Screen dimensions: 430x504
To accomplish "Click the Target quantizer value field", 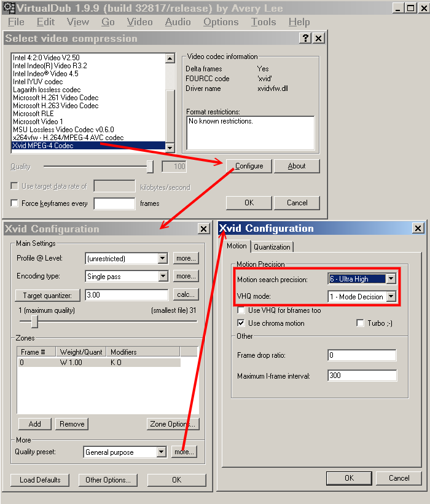I will pos(127,295).
